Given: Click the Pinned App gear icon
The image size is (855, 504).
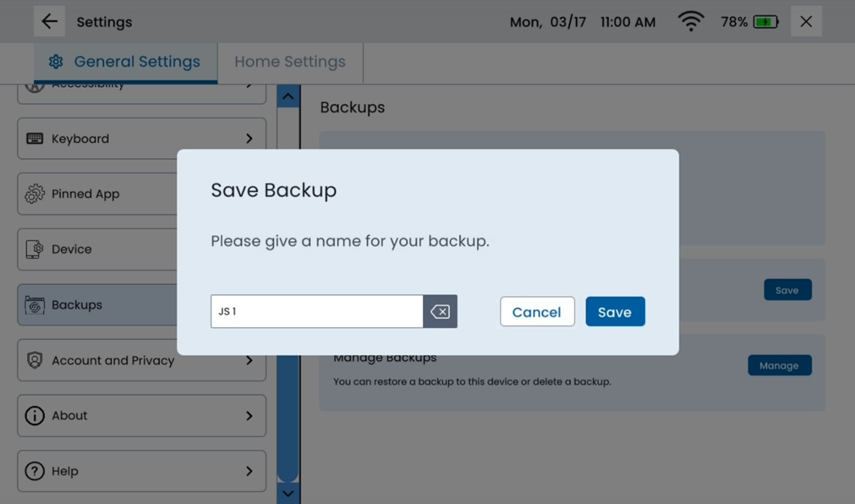Looking at the screenshot, I should point(35,194).
